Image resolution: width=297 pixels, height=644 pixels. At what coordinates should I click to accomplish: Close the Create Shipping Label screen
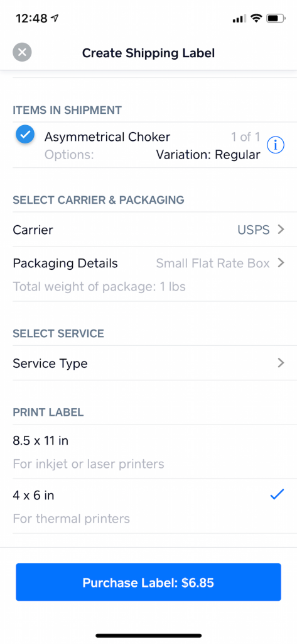22,52
